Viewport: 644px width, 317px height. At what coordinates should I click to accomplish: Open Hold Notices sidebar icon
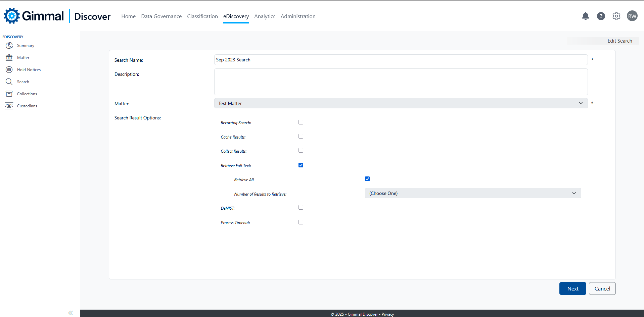click(9, 70)
